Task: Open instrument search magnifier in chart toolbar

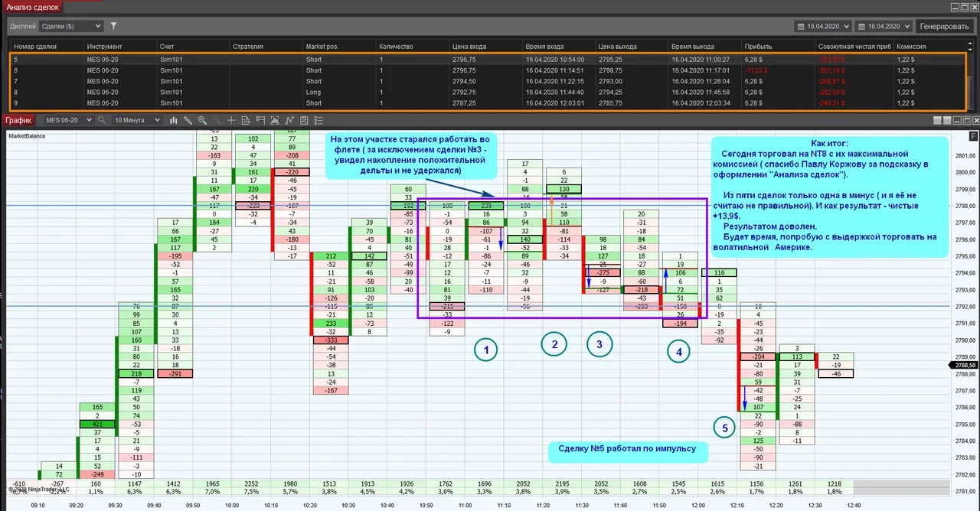Action: coord(101,120)
